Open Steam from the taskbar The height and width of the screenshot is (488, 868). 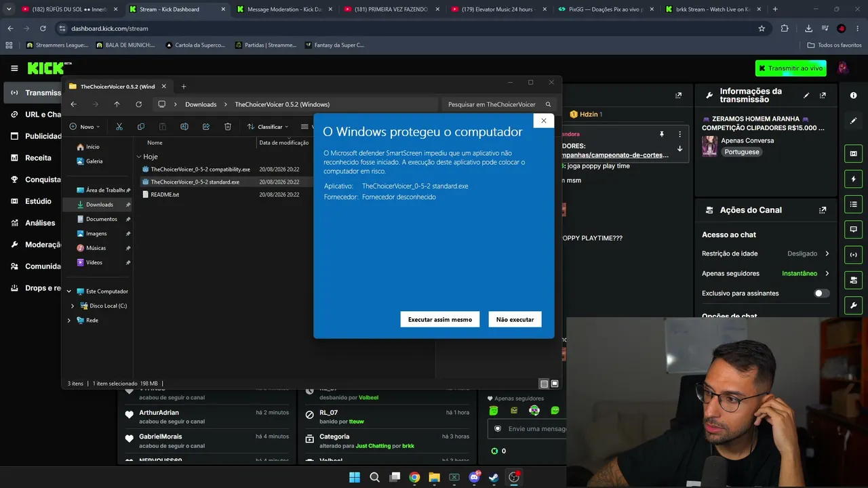[494, 477]
